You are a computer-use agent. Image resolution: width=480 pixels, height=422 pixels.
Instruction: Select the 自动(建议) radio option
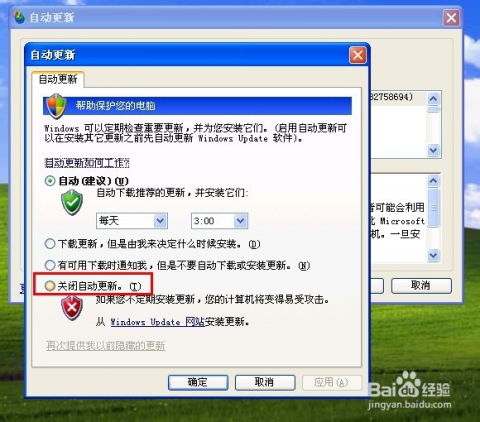(50, 181)
